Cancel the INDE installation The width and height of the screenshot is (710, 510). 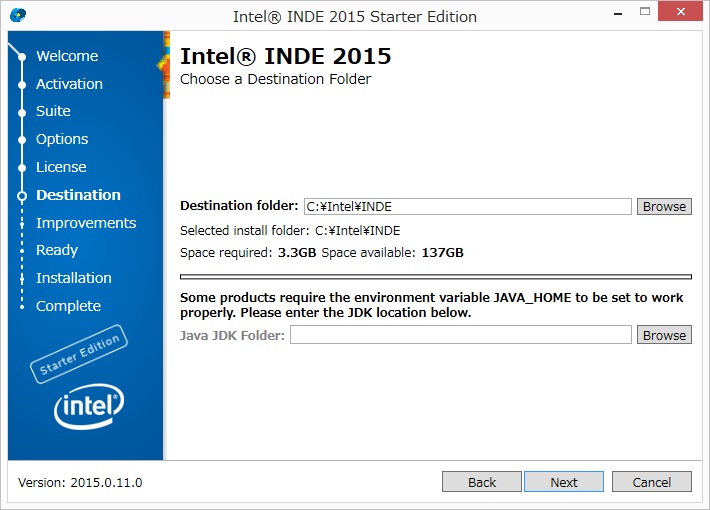coord(651,482)
